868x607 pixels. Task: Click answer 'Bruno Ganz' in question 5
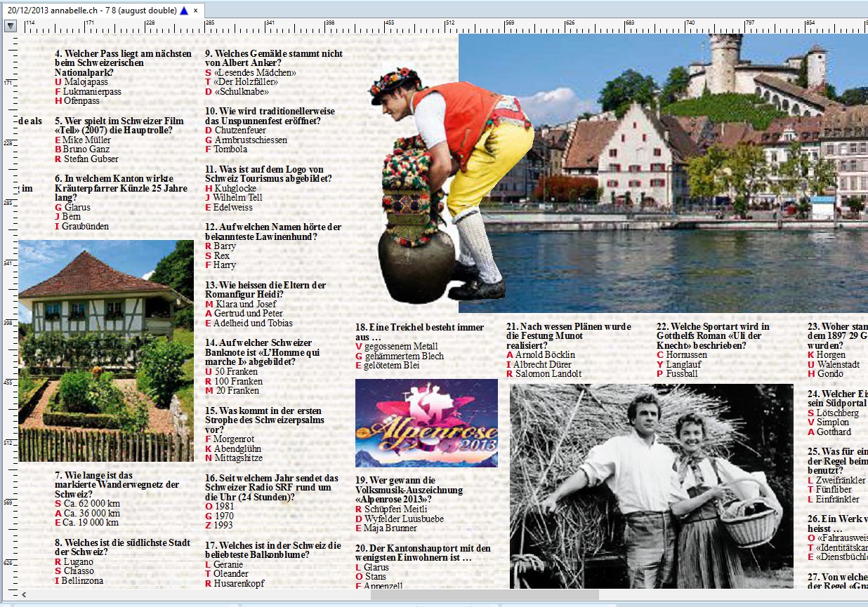[x=86, y=149]
